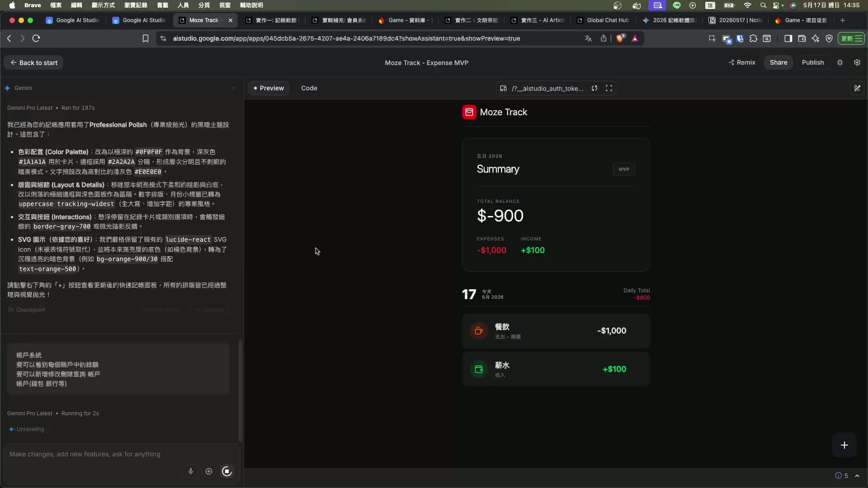Click the Share button
The width and height of the screenshot is (868, 488).
click(778, 62)
